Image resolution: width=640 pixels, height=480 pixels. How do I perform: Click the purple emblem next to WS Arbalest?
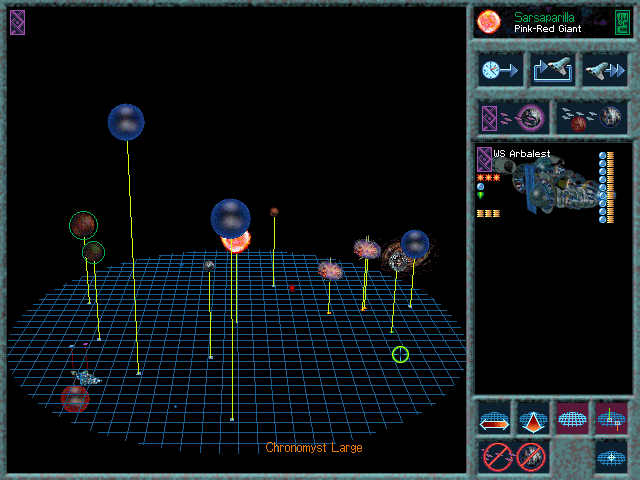pos(484,159)
